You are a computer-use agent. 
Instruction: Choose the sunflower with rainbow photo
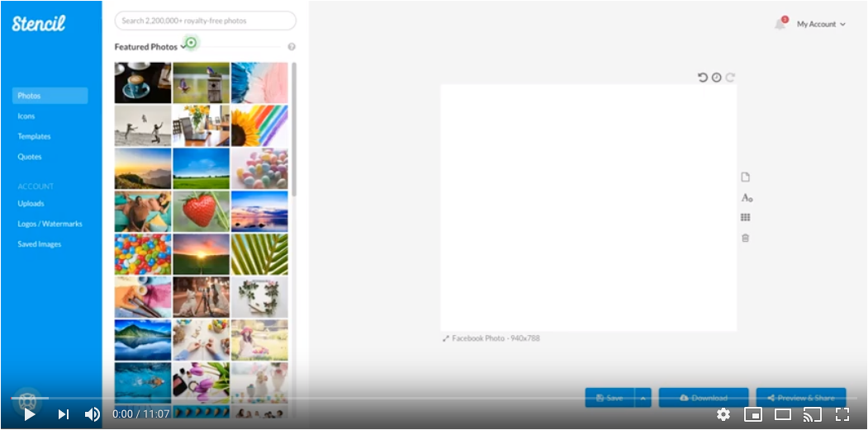(x=259, y=125)
